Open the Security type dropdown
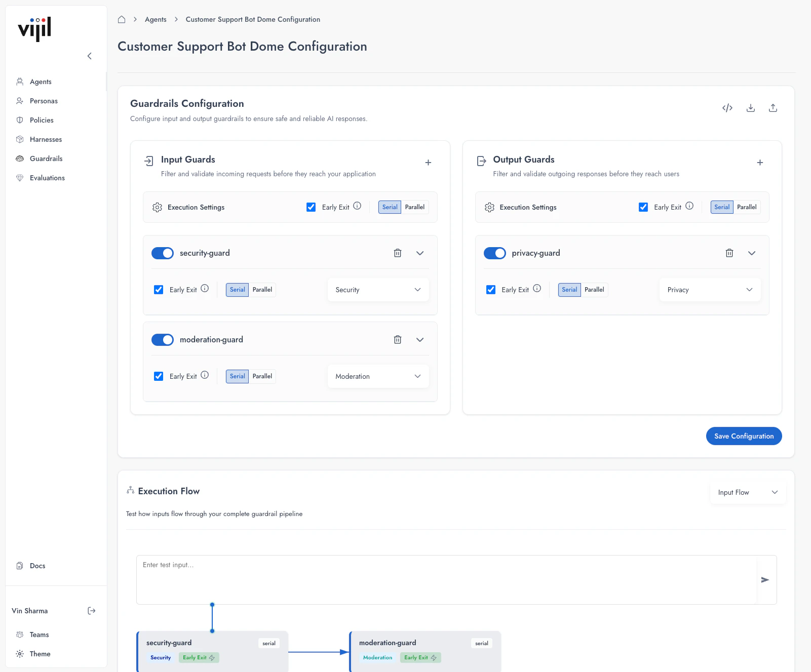Image resolution: width=811 pixels, height=672 pixels. coord(378,290)
